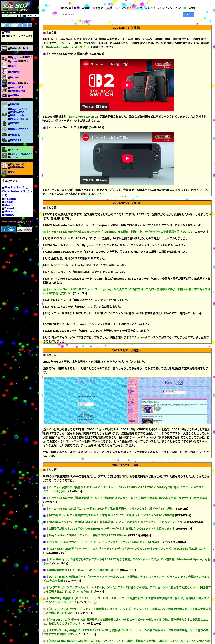
Task: Click the PlayStation 2 icon beside PCSX2
Action: [4, 123]
